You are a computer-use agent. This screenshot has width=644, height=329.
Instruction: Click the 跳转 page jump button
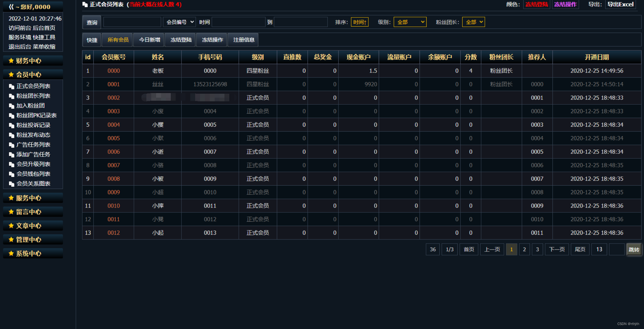[634, 249]
